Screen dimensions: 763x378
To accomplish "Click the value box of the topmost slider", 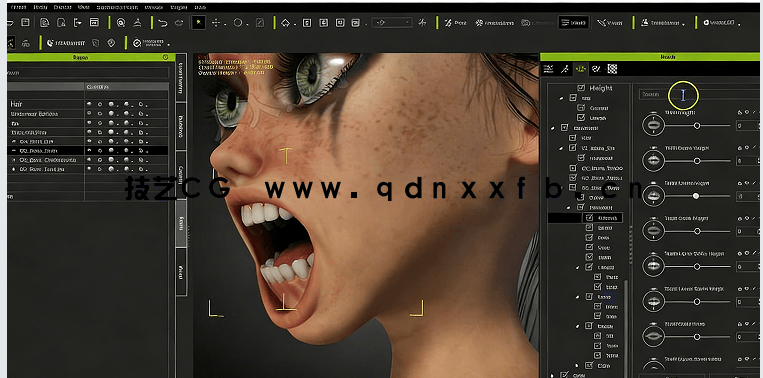I will pyautogui.click(x=747, y=126).
